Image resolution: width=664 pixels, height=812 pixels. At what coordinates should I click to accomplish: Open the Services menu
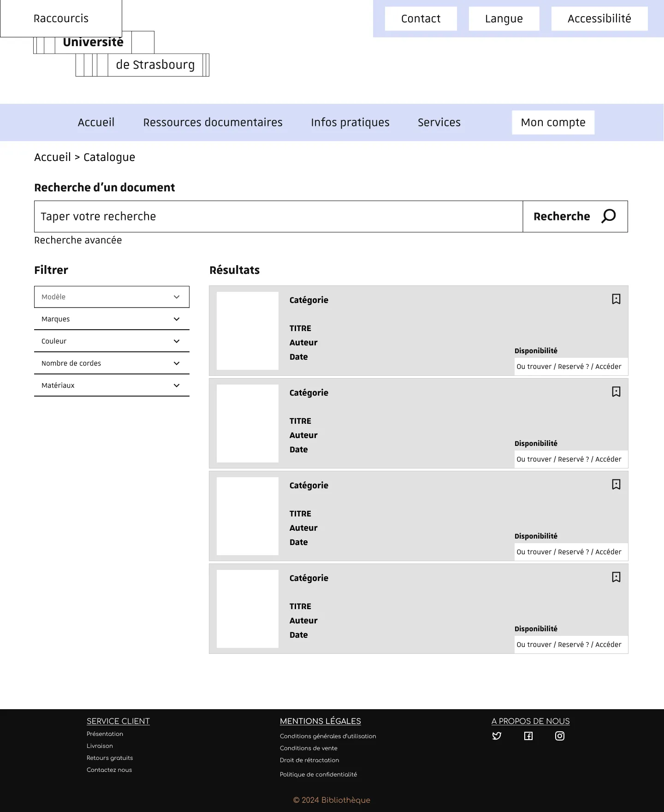click(439, 122)
